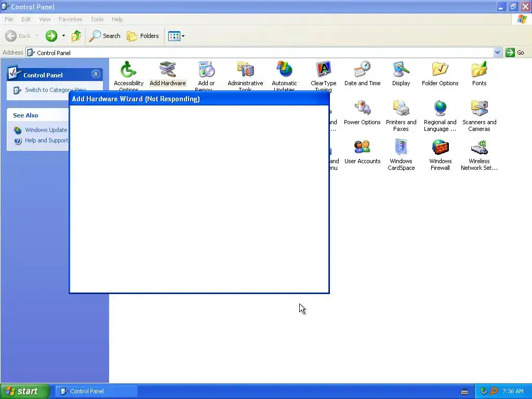Open Forward button history dropdown arrow

pyautogui.click(x=63, y=36)
